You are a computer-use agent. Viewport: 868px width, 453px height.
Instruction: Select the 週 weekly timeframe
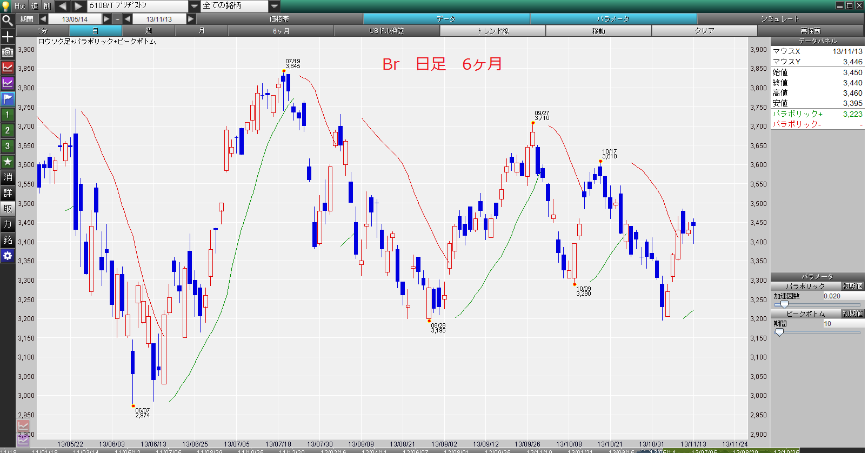click(149, 31)
